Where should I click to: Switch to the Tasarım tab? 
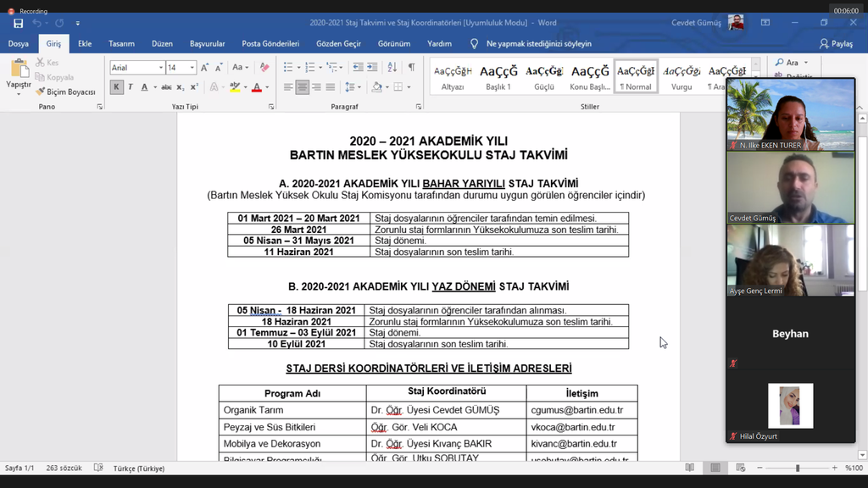[x=121, y=44]
